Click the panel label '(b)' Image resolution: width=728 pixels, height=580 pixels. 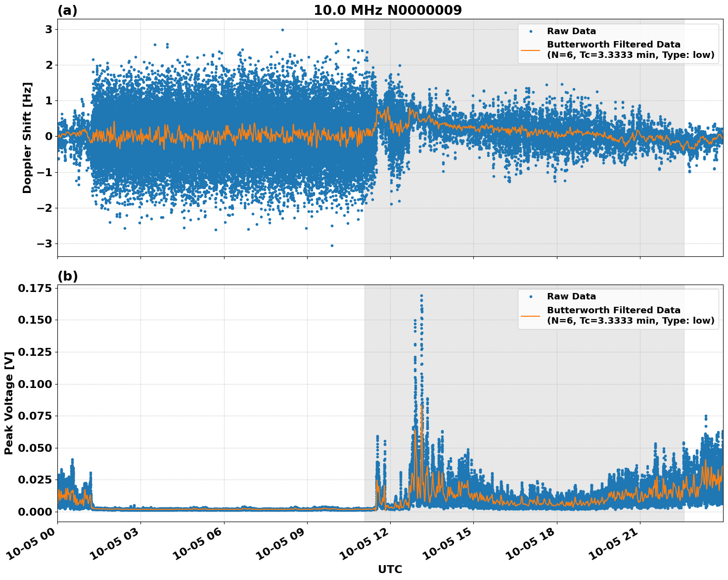click(68, 276)
